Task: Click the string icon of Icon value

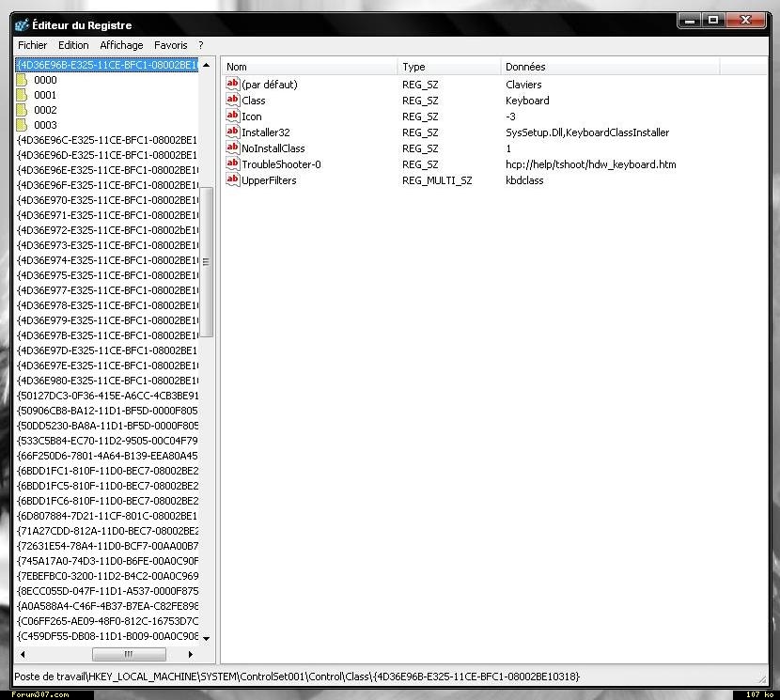Action: pyautogui.click(x=232, y=116)
